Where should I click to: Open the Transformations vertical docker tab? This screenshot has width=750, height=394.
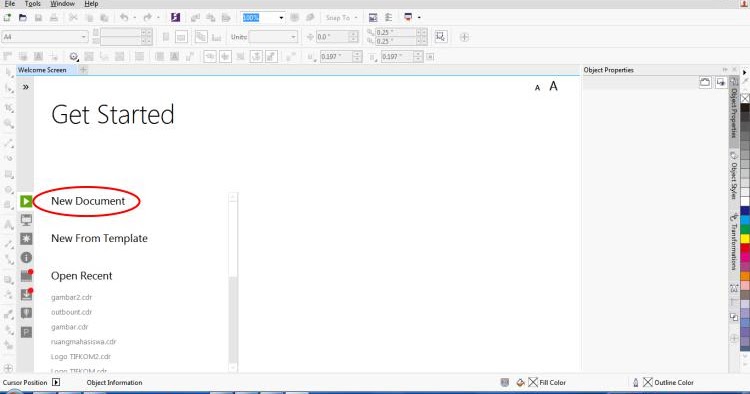[733, 242]
